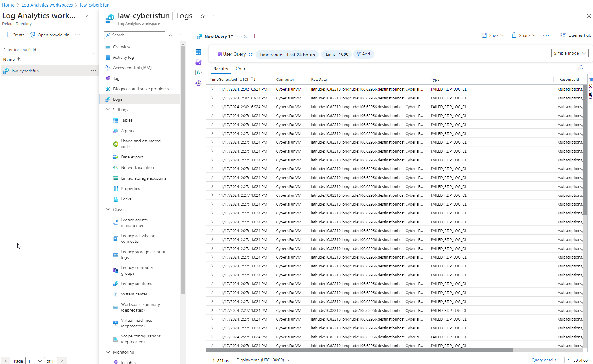Open Tables under Settings
Image resolution: width=593 pixels, height=364 pixels.
[x=127, y=120]
